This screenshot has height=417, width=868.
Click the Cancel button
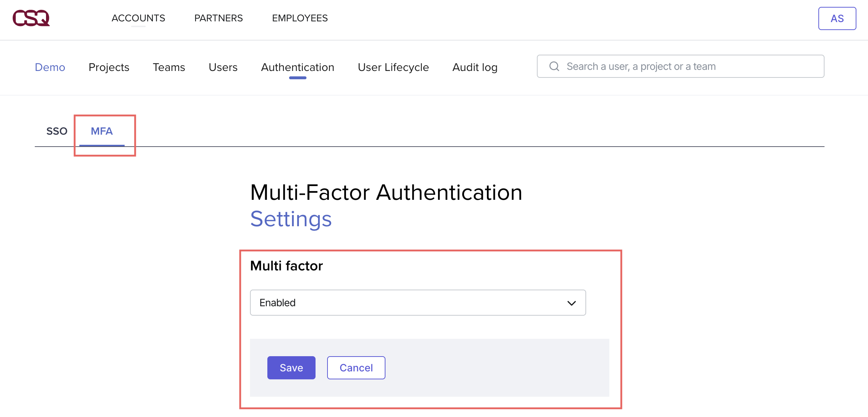pos(356,367)
